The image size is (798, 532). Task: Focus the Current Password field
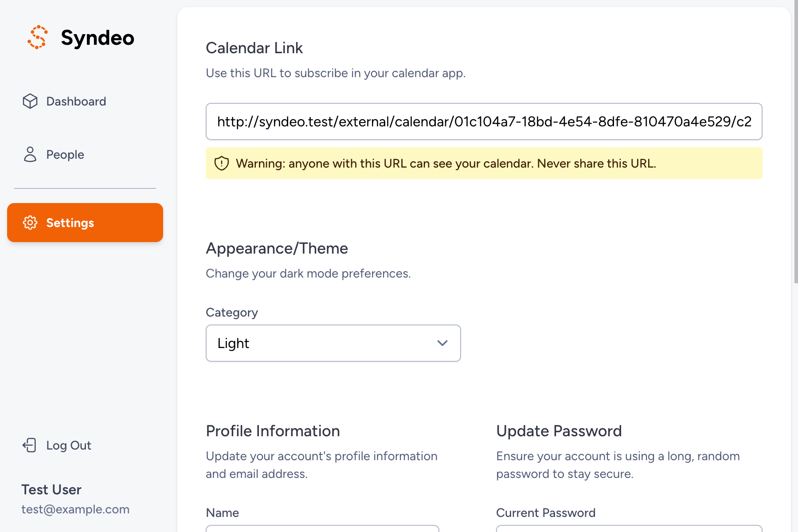629,528
